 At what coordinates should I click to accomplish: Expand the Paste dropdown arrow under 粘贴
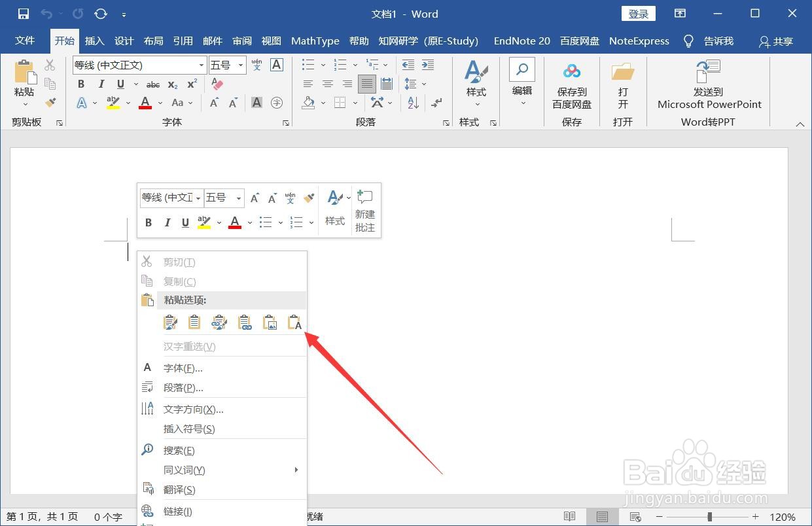[25, 105]
